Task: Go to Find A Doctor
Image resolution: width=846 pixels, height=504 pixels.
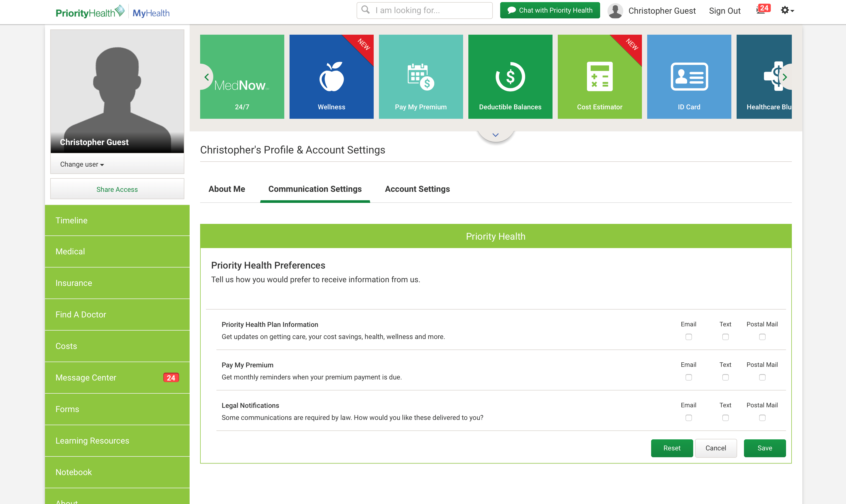Action: tap(117, 315)
